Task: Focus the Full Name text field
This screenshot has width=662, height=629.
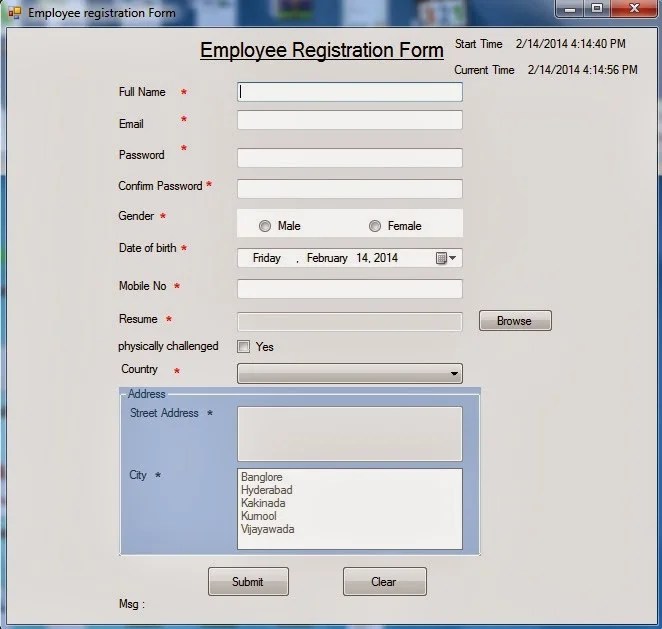Action: point(350,92)
